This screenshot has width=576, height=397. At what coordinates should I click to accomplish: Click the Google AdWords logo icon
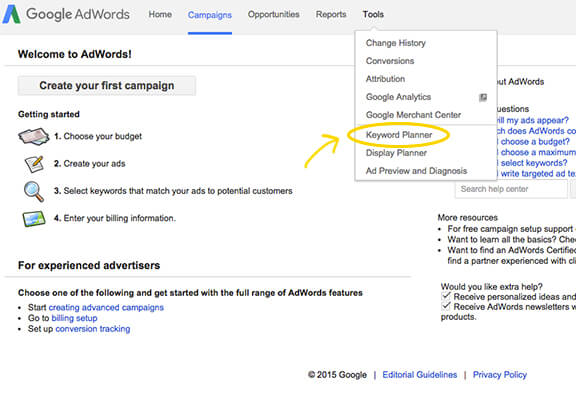(11, 14)
